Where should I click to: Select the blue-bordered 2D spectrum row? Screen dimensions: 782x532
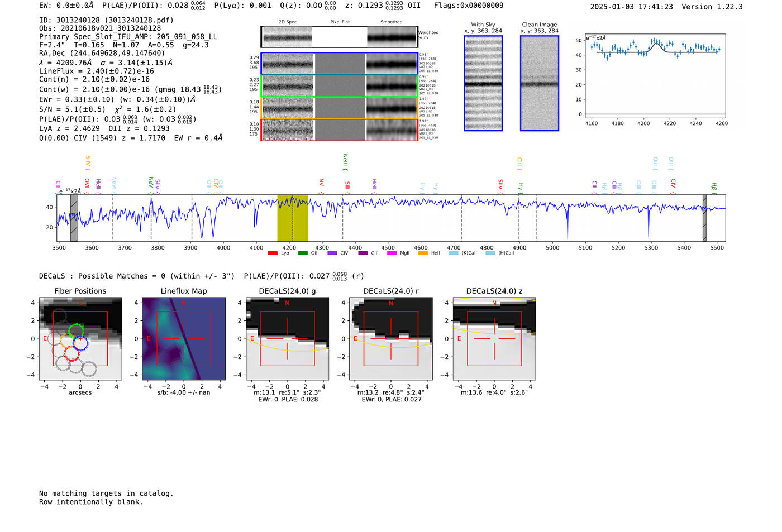[x=340, y=64]
